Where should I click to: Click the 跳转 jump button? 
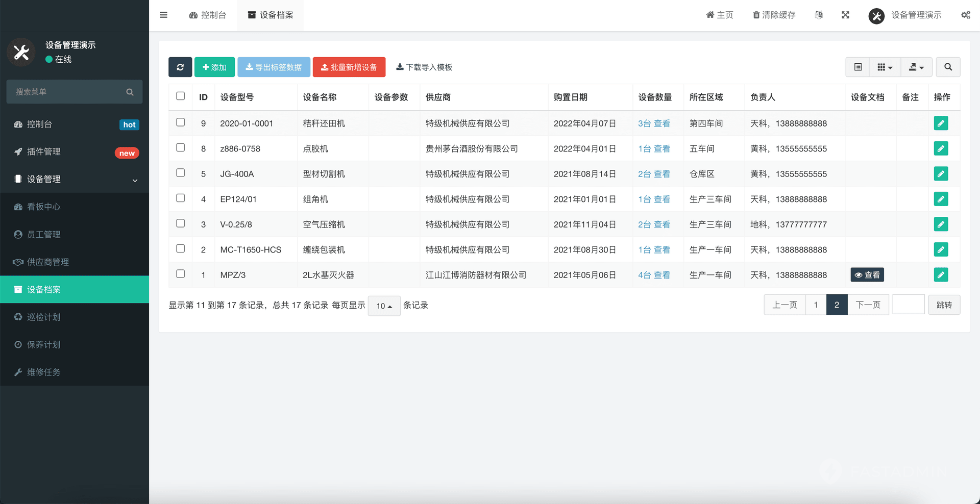tap(944, 305)
